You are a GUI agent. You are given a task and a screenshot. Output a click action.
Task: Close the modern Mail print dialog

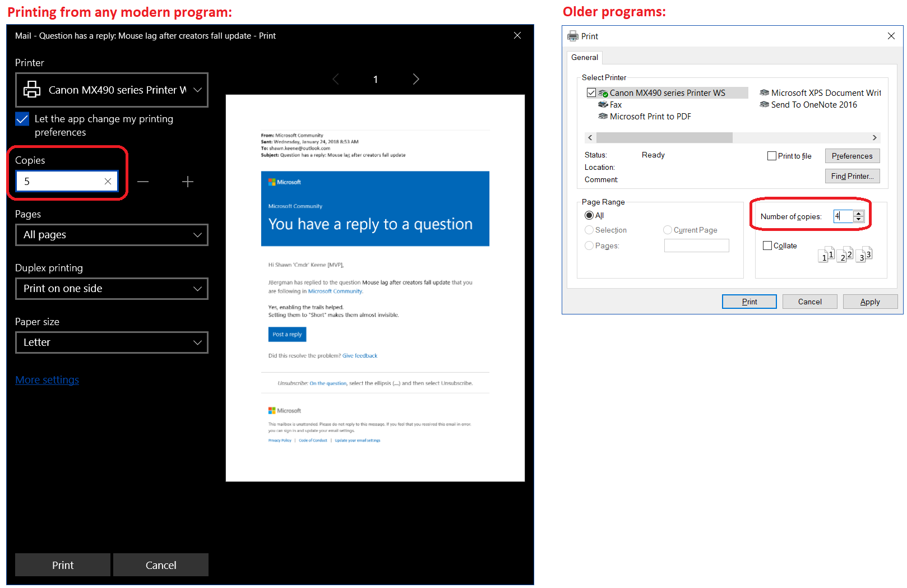517,35
